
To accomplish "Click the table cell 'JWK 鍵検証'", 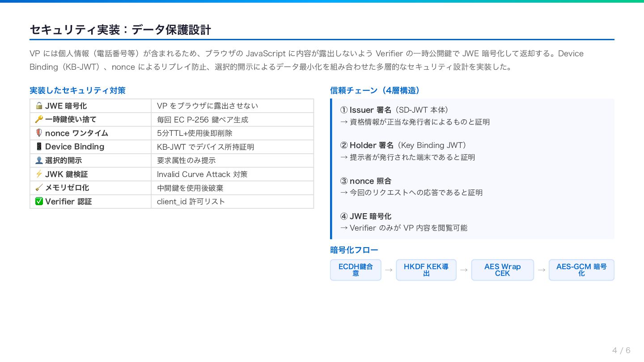I will point(91,174).
